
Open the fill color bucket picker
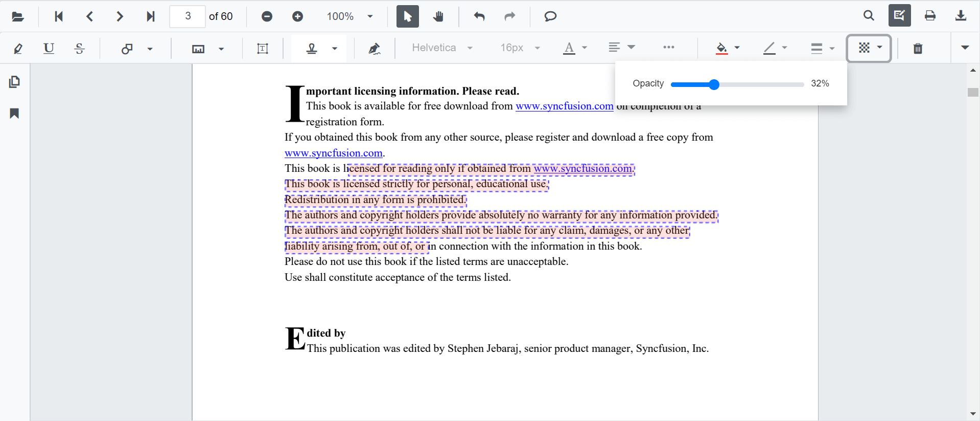(x=728, y=48)
